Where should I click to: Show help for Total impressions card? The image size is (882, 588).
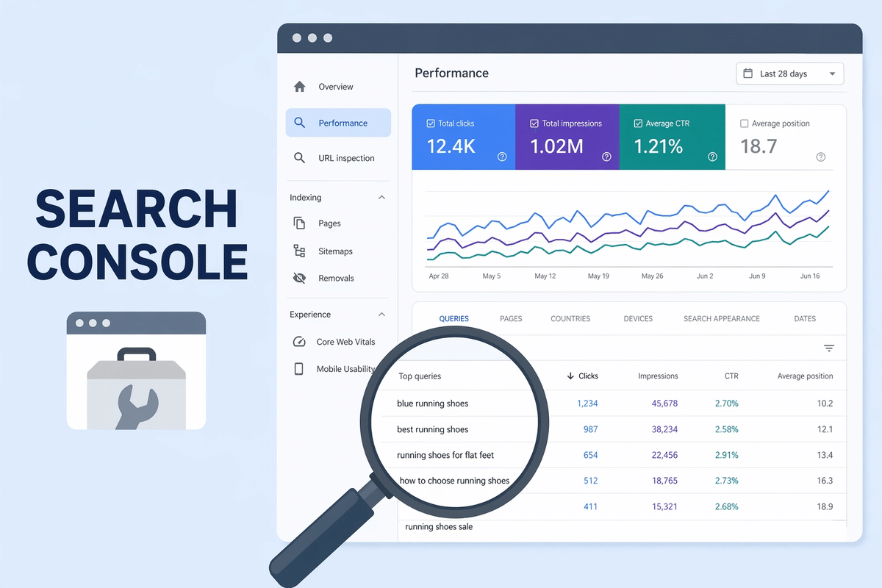pyautogui.click(x=606, y=157)
